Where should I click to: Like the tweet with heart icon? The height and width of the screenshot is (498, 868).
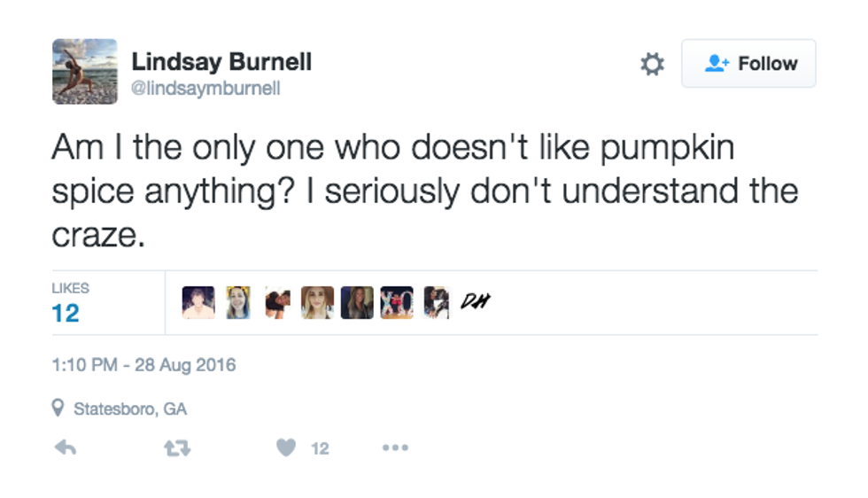(286, 448)
